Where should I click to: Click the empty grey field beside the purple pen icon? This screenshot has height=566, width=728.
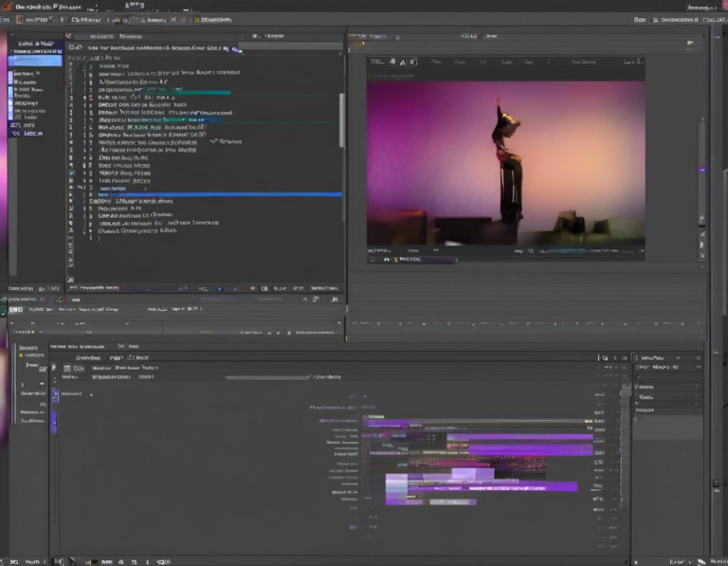click(x=293, y=46)
